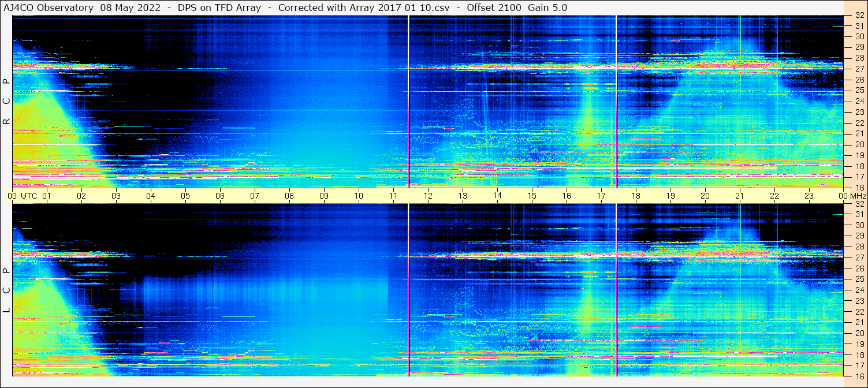Click the 'AJ4CO Observatory' title text
The height and width of the screenshot is (388, 868).
coord(49,8)
